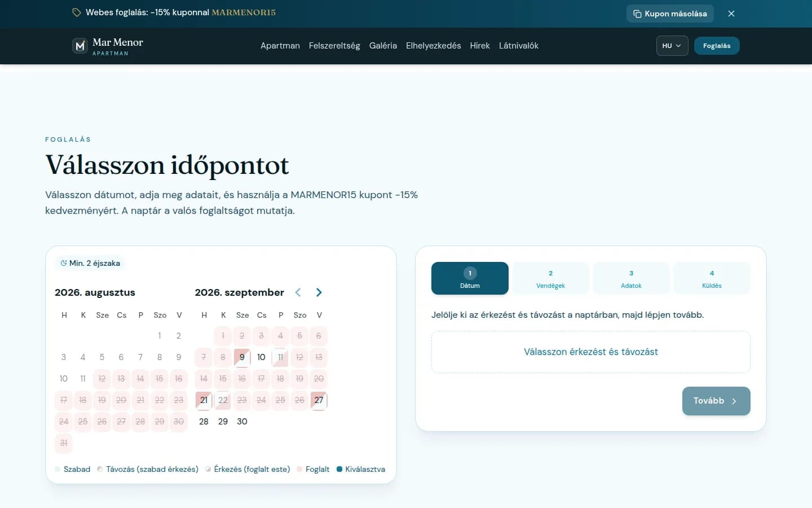Viewport: 812px width, 508px height.
Task: Click the Foglalt legend color swatch
Action: click(299, 469)
